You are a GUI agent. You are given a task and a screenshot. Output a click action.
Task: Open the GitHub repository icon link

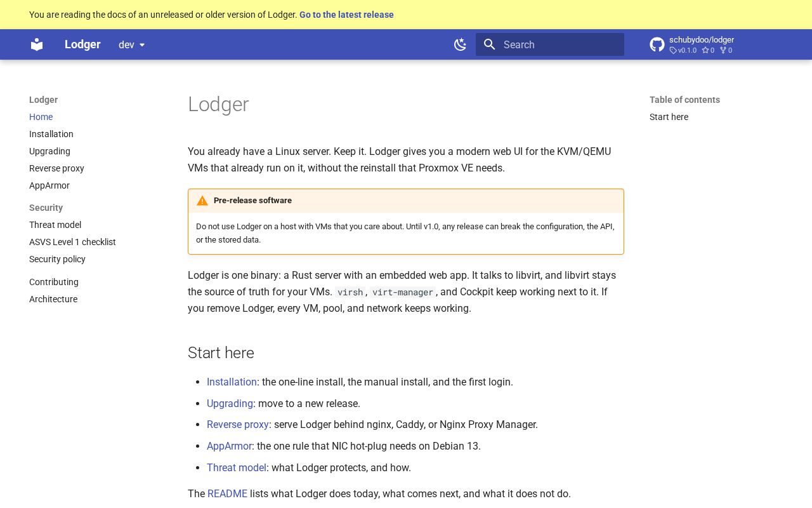coord(657,44)
